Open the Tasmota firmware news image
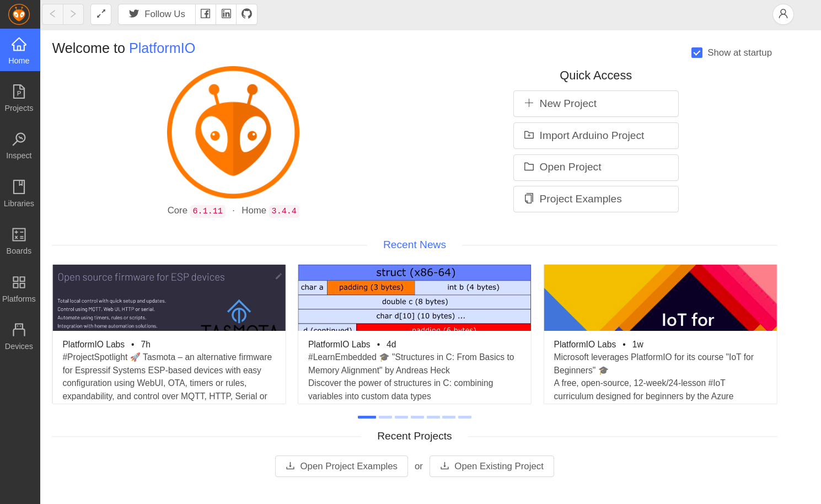Screen dimensions: 821x504 pos(169,298)
